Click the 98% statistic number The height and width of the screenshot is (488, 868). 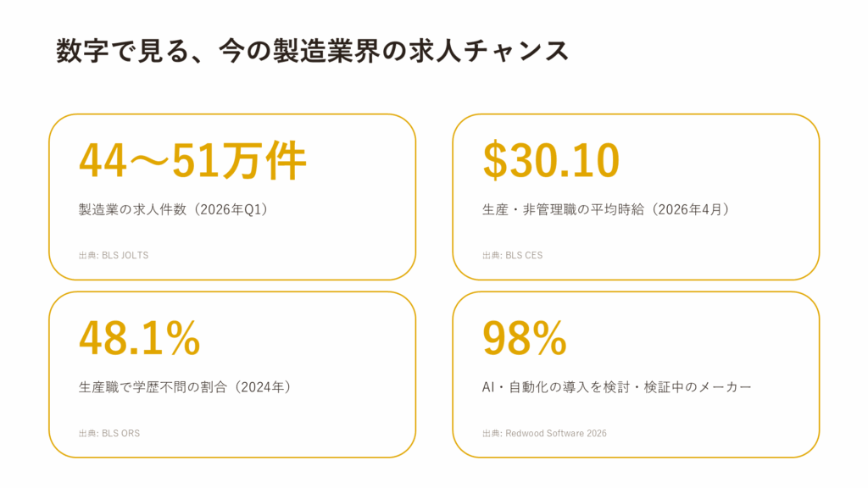point(524,338)
